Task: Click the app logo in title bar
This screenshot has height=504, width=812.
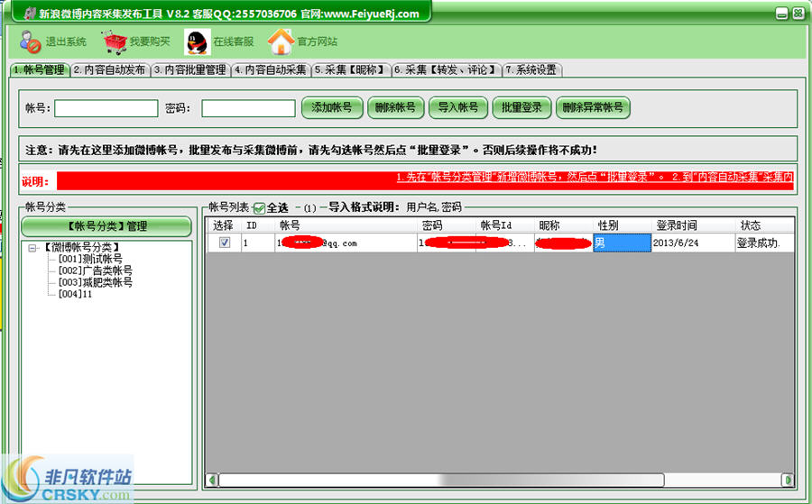Action: pos(30,14)
